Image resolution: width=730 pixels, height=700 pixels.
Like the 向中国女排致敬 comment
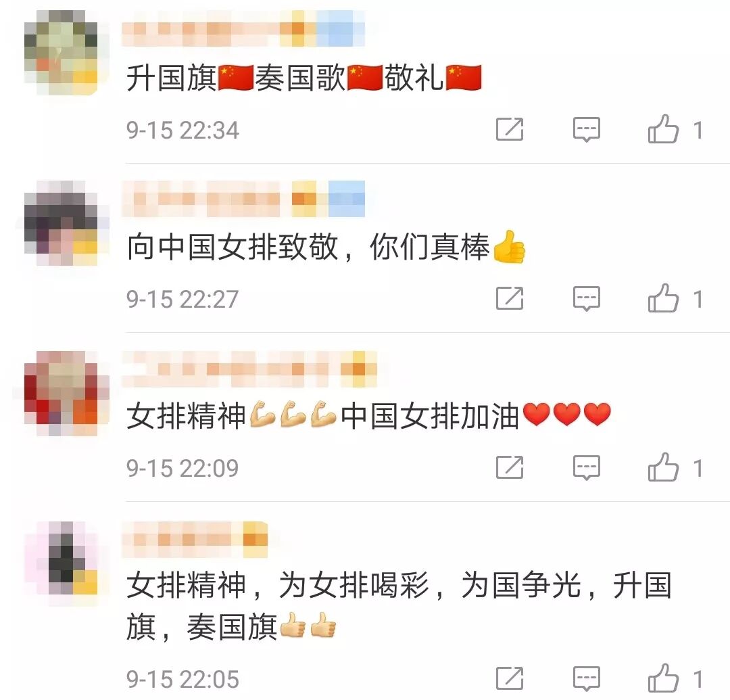coord(663,298)
